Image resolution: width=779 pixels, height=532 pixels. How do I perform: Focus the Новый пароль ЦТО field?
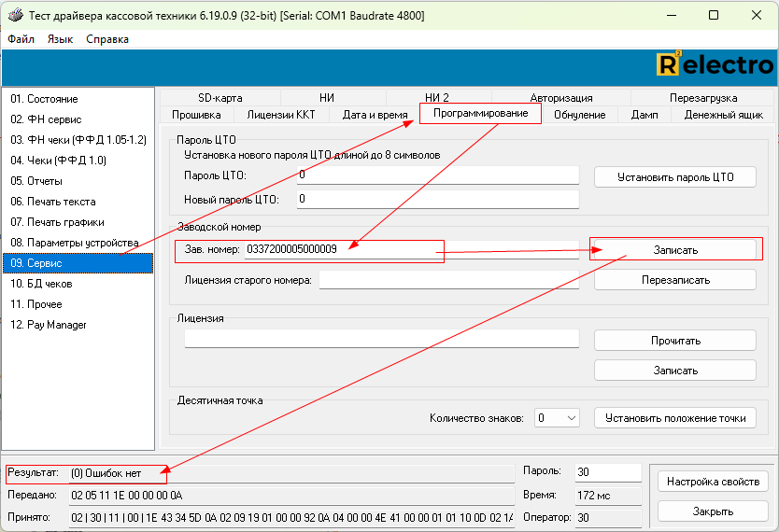pos(437,199)
